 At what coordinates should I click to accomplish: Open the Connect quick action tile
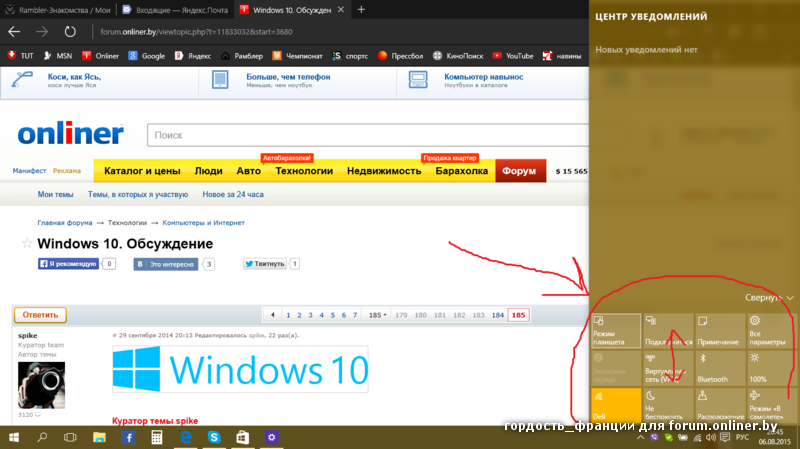(x=668, y=331)
